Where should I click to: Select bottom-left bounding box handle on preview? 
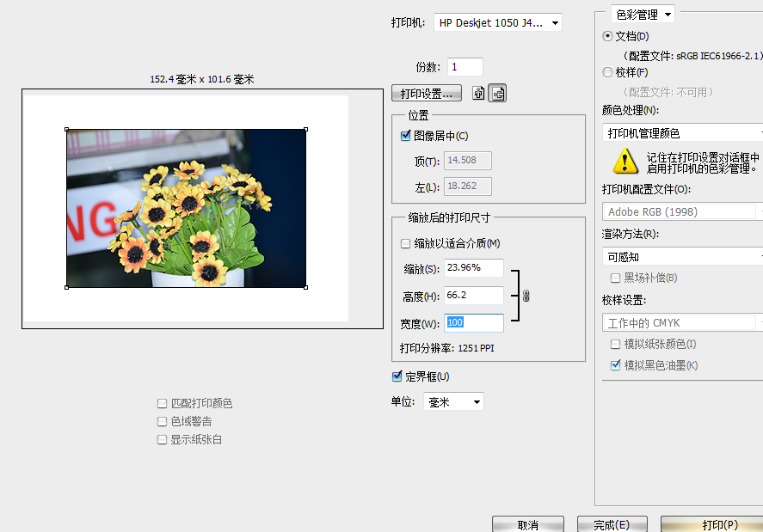click(66, 287)
